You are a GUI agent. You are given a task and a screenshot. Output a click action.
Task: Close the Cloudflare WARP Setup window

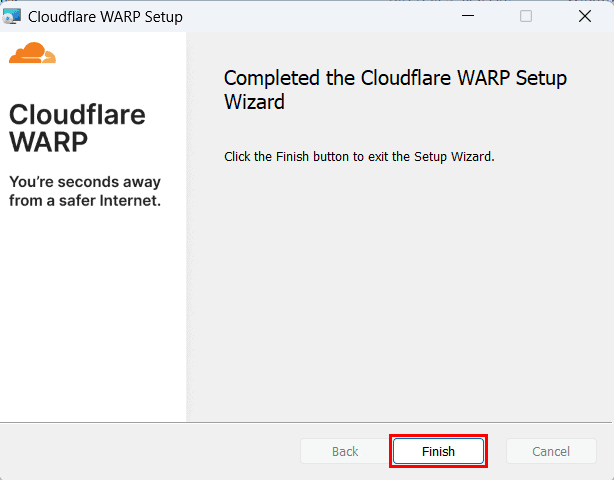click(x=585, y=16)
